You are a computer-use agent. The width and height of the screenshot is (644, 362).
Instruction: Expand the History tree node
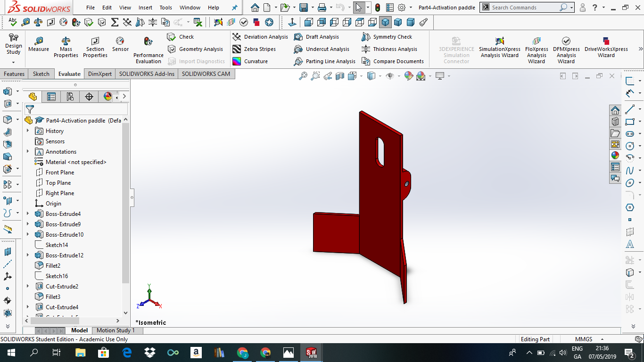pos(28,131)
